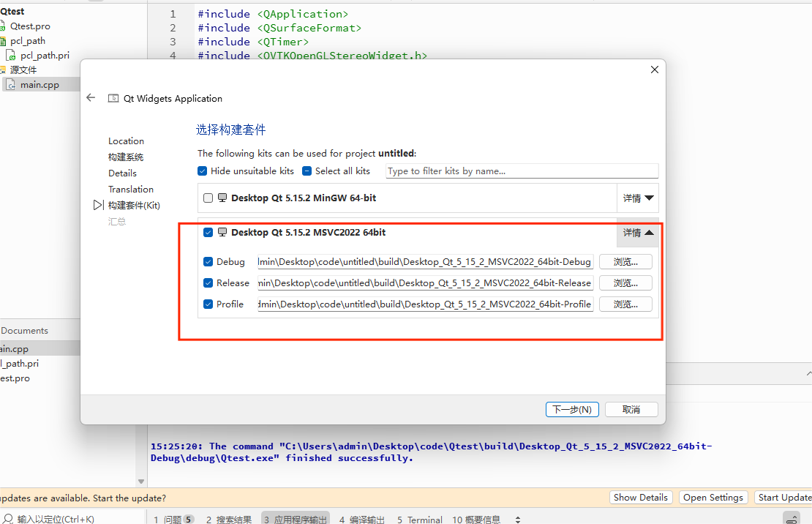Image resolution: width=812 pixels, height=524 pixels.
Task: Select the pcl_path node in project tree
Action: [x=28, y=40]
